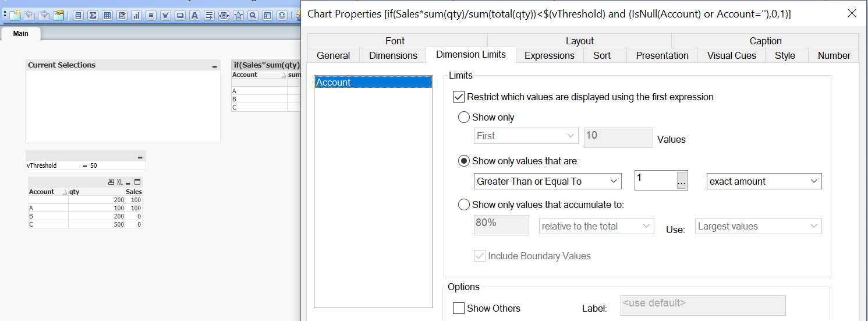Select the Main sheet tab

(x=20, y=34)
